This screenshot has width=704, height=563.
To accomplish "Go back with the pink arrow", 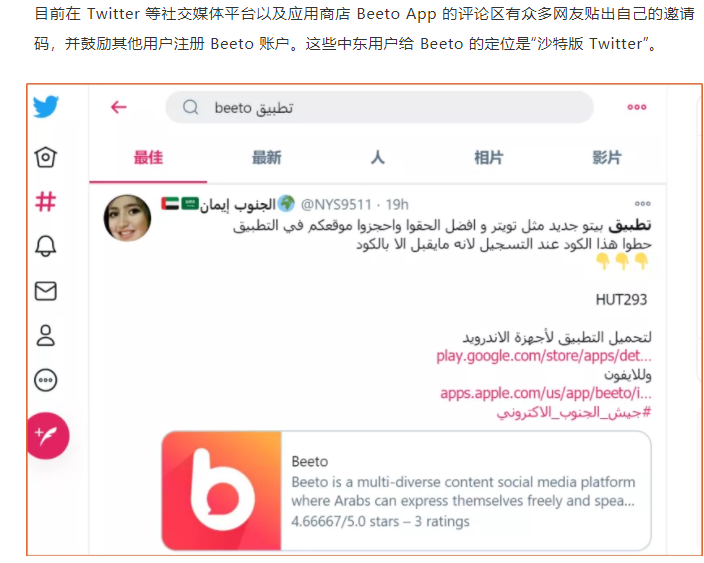I will pyautogui.click(x=119, y=107).
